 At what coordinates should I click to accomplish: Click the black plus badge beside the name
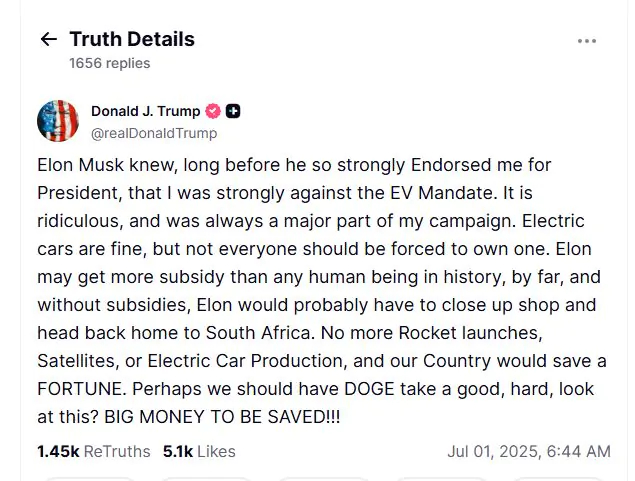tap(233, 111)
